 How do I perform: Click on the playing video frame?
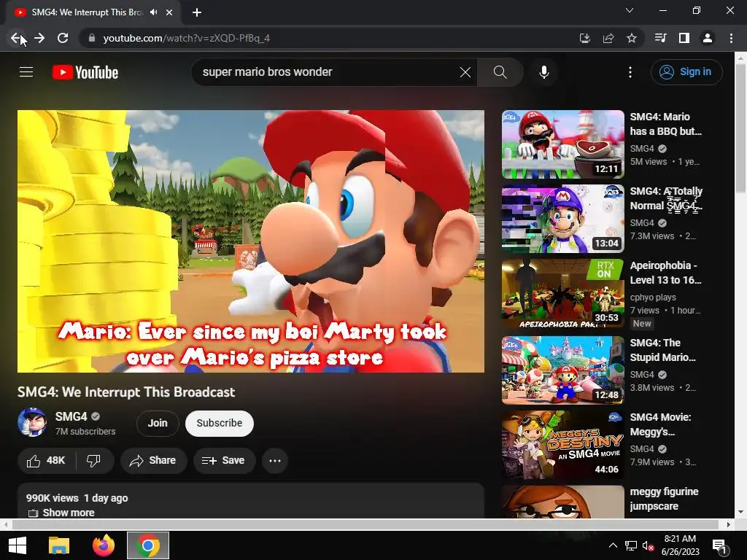(251, 241)
